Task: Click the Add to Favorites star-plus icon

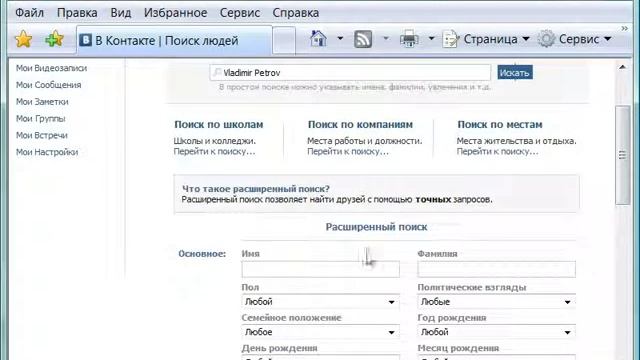Action: point(54,39)
